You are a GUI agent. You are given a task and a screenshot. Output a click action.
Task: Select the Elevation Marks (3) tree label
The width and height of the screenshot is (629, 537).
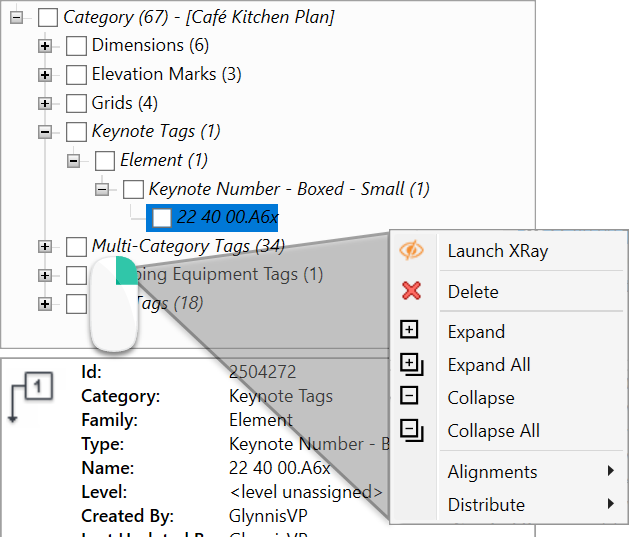point(166,74)
